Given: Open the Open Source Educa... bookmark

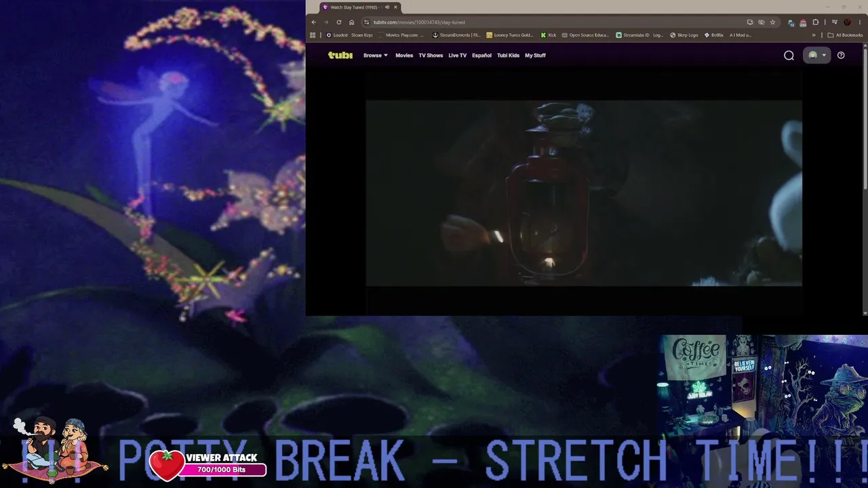Looking at the screenshot, I should [586, 35].
